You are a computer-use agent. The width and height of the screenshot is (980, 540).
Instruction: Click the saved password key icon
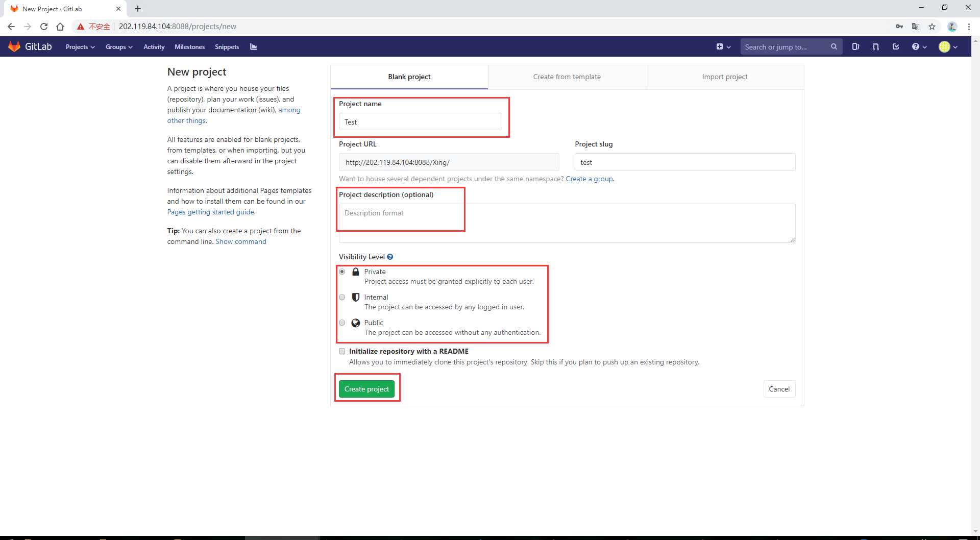coord(899,27)
